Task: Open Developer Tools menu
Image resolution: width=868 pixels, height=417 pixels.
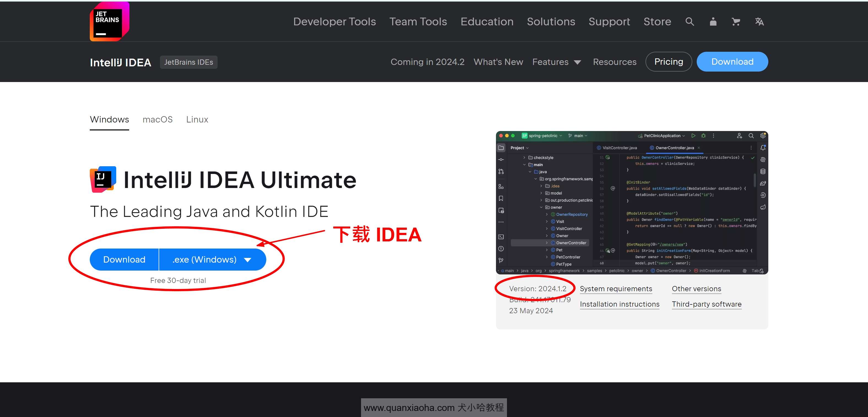Action: pyautogui.click(x=334, y=21)
